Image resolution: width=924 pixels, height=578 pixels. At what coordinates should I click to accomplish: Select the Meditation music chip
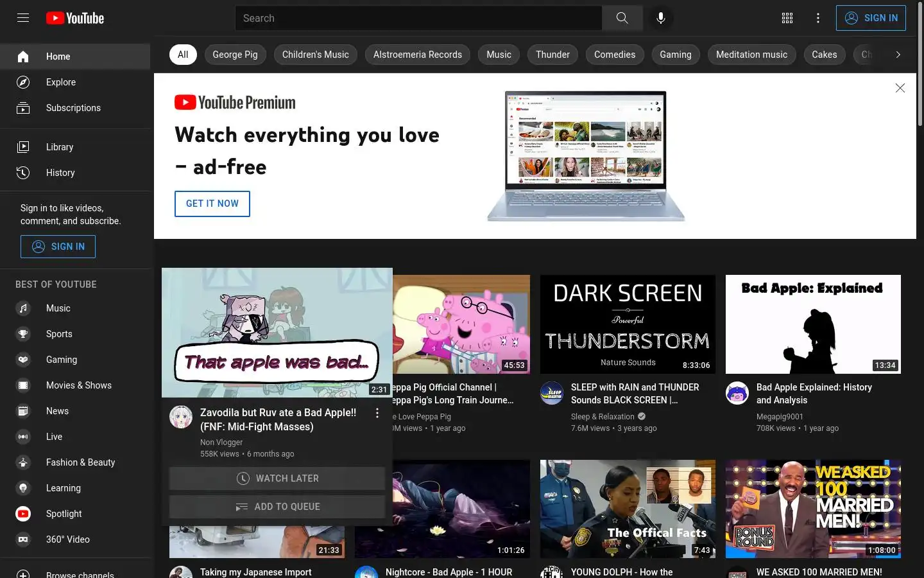pyautogui.click(x=751, y=55)
